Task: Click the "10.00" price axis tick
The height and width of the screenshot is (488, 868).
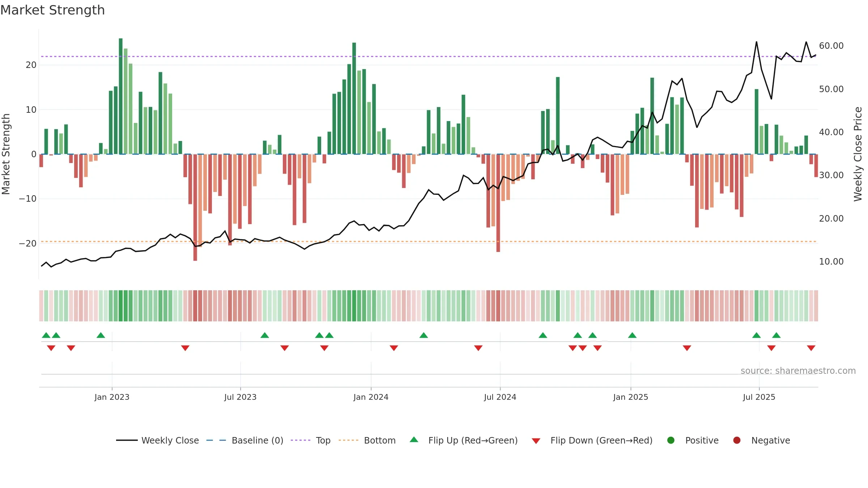Action: point(831,261)
